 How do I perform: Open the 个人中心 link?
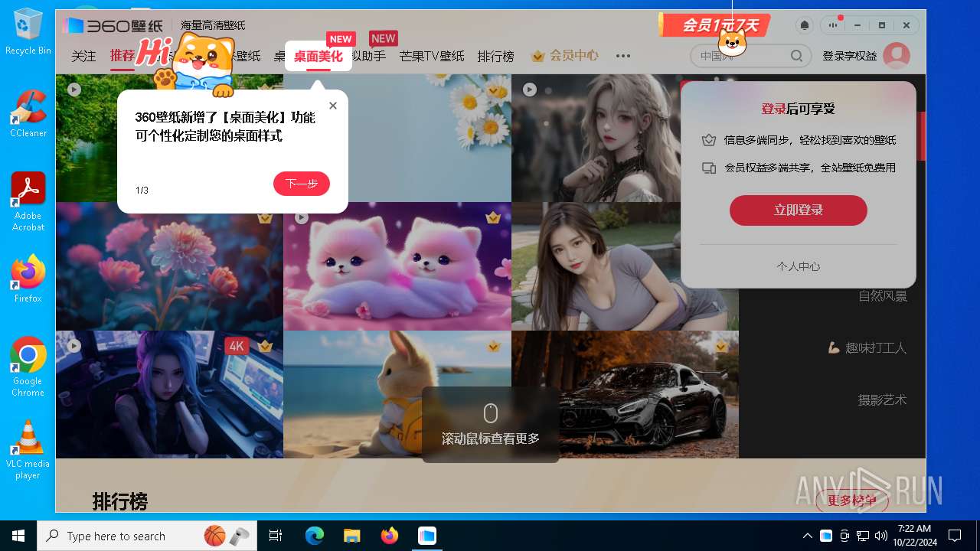pyautogui.click(x=799, y=266)
